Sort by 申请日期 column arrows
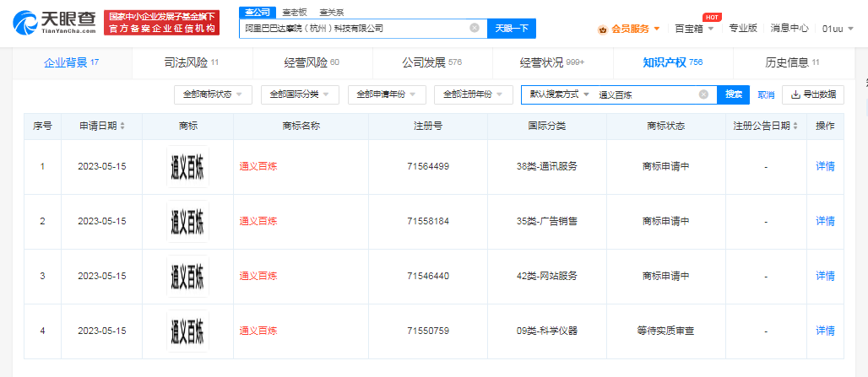 [122, 126]
